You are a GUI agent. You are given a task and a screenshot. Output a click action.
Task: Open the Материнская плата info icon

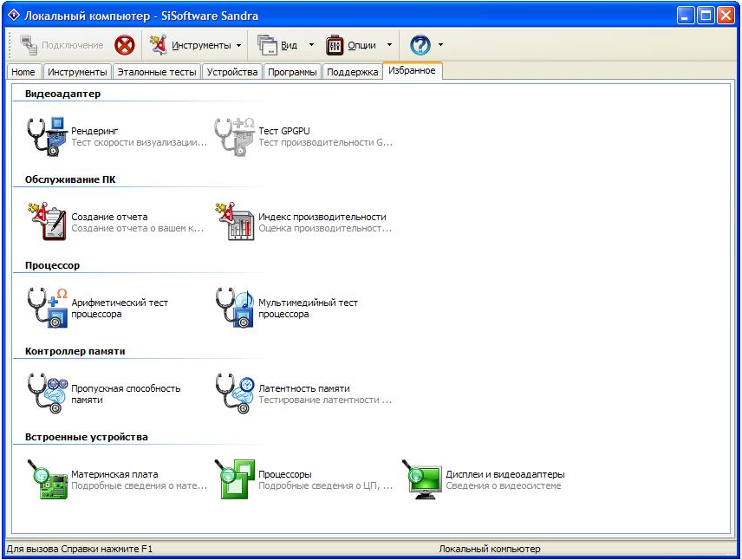click(x=47, y=479)
